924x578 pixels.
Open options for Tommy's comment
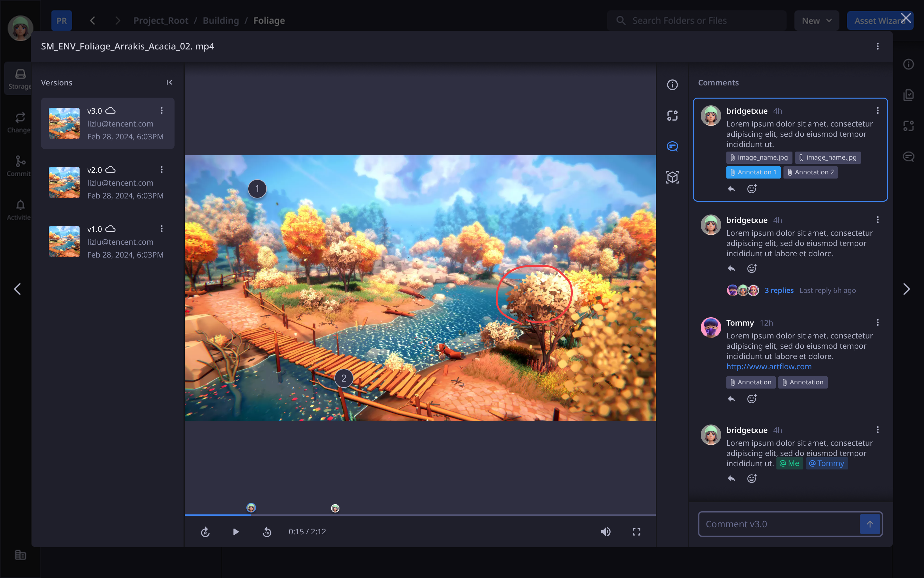[878, 323]
